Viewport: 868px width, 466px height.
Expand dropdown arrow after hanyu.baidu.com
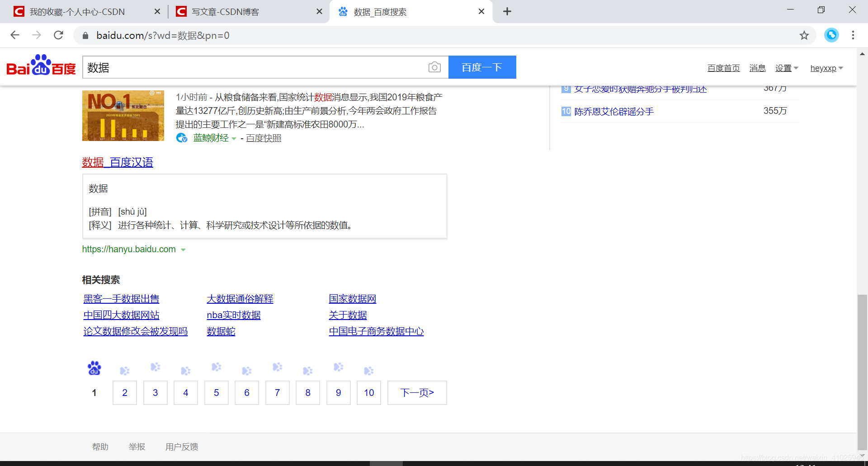183,249
